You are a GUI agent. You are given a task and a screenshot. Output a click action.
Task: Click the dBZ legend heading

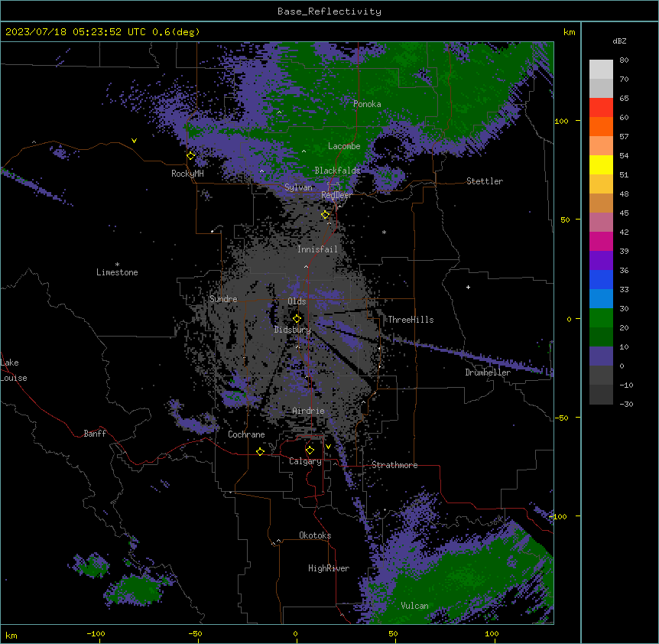point(619,41)
